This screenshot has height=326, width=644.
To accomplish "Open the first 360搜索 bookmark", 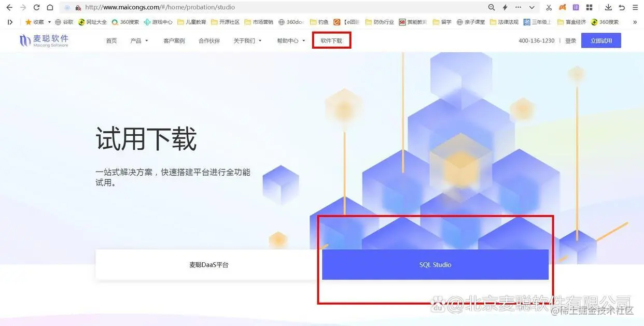I will (125, 22).
